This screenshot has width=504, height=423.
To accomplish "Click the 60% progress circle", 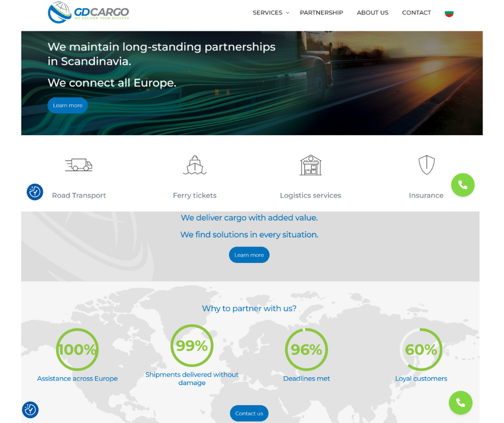I will pos(421,349).
